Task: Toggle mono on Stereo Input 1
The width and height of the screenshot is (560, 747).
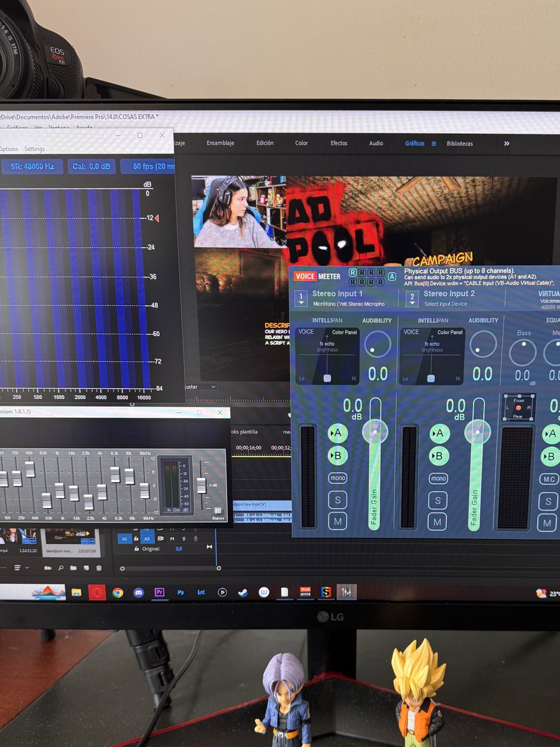Action: coord(337,478)
